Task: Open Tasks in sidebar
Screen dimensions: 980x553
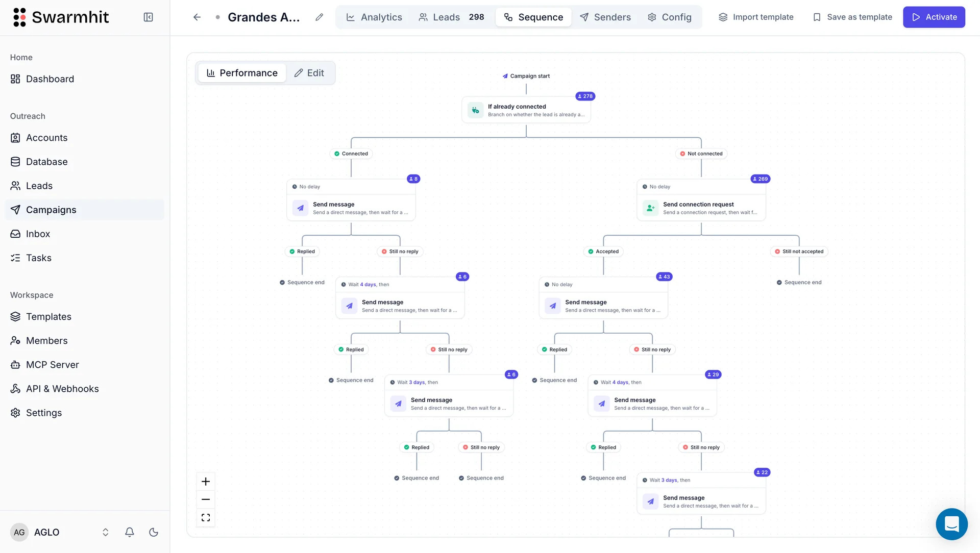Action: click(84, 258)
